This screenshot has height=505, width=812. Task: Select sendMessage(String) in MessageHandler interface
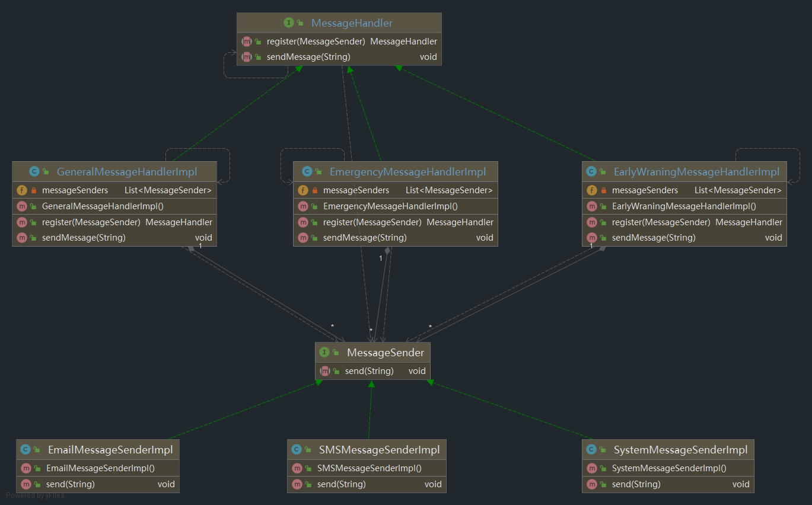pos(308,57)
